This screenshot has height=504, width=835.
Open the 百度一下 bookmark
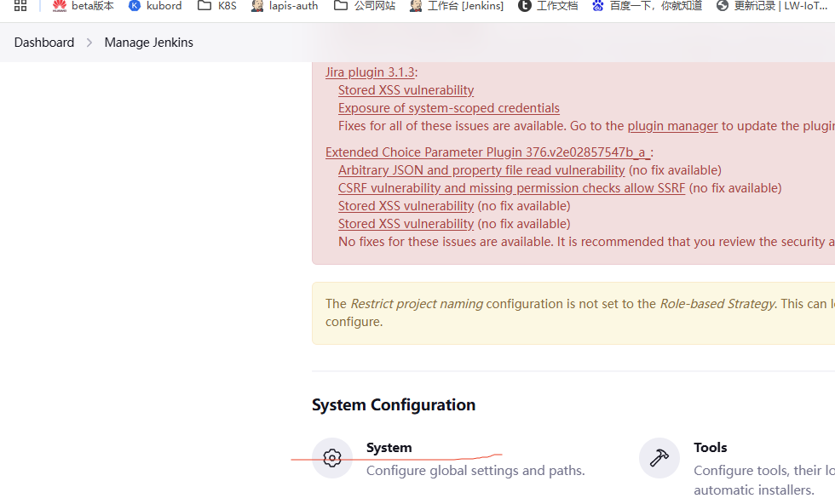click(647, 6)
